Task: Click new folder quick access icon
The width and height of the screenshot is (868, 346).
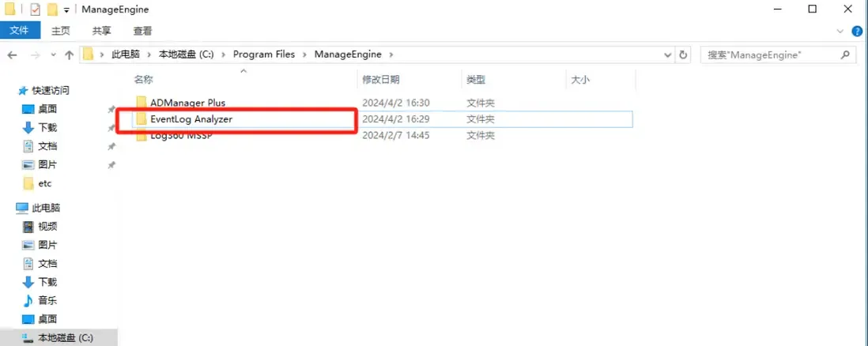Action: pyautogui.click(x=52, y=9)
